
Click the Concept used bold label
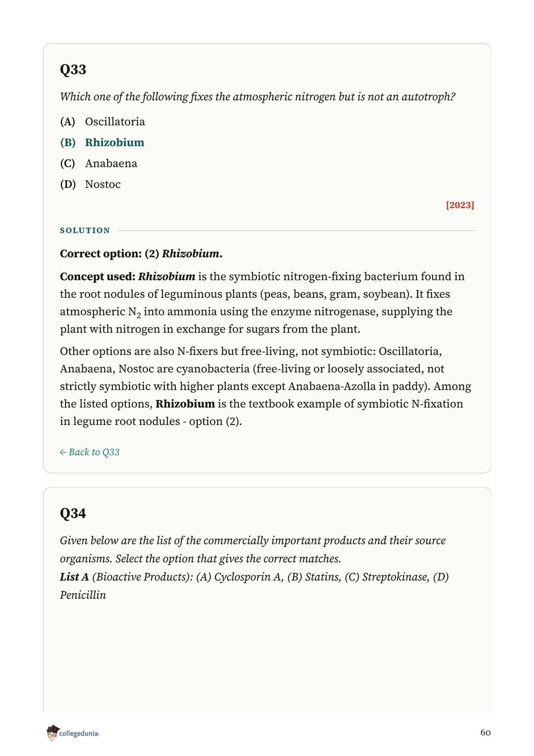coord(98,277)
